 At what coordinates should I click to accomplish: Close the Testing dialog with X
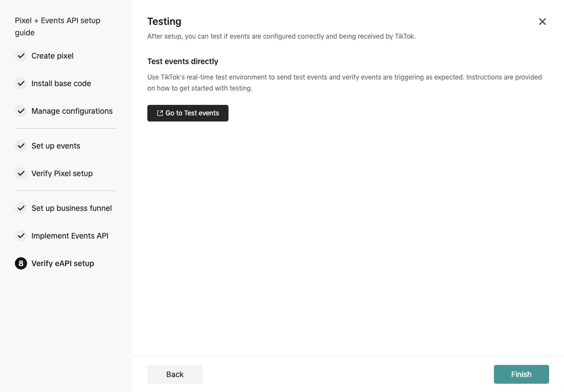click(542, 22)
